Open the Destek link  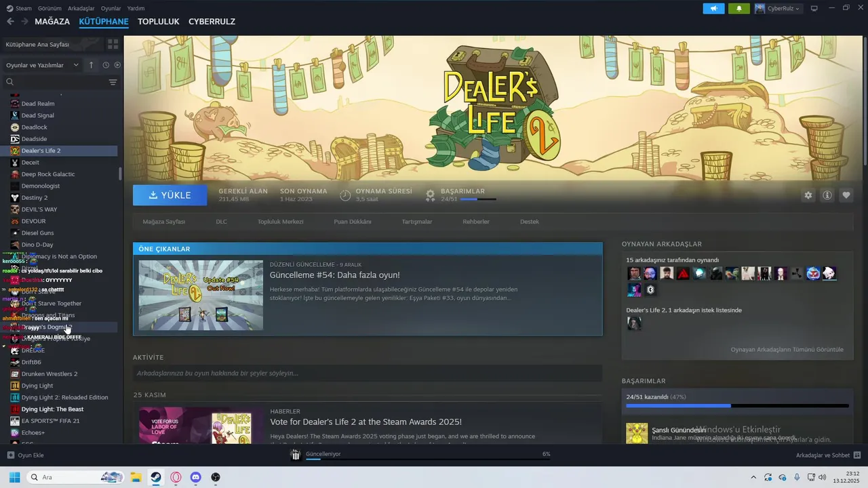point(530,222)
